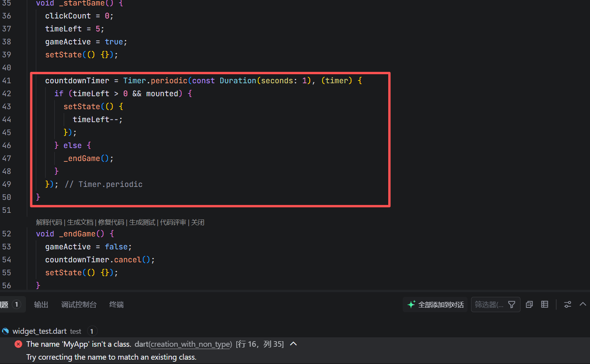Screen dimensions: 590x364
Task: Click 'gameActive = true;' on line 38
Action: (x=86, y=42)
